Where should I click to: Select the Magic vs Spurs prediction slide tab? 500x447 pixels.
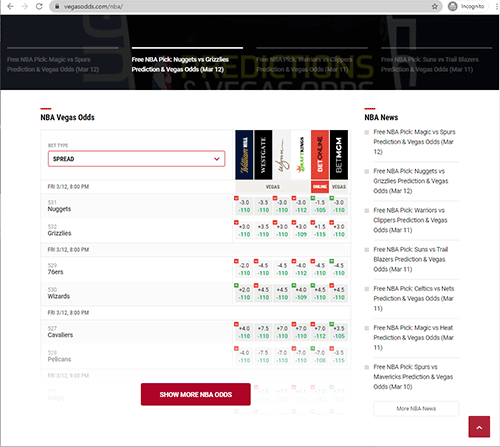53,64
